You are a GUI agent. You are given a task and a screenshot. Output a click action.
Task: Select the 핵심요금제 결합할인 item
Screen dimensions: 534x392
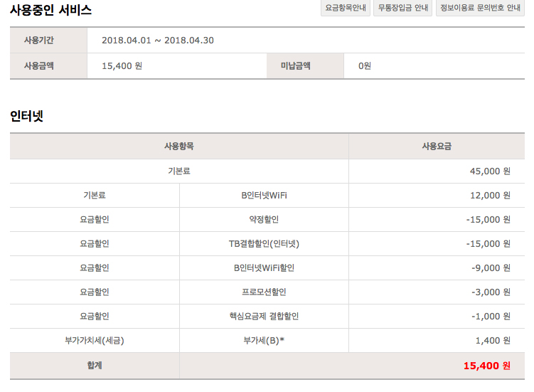pyautogui.click(x=264, y=316)
